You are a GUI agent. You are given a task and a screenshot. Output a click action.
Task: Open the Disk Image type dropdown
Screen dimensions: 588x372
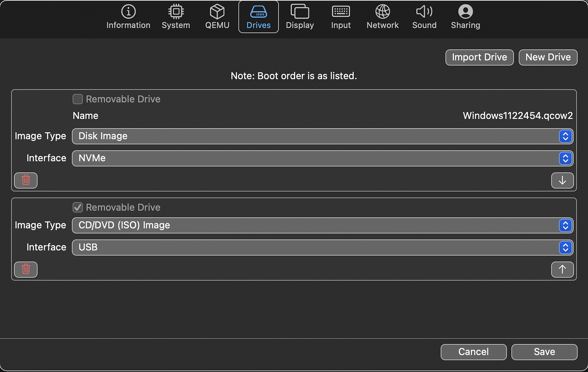[565, 136]
